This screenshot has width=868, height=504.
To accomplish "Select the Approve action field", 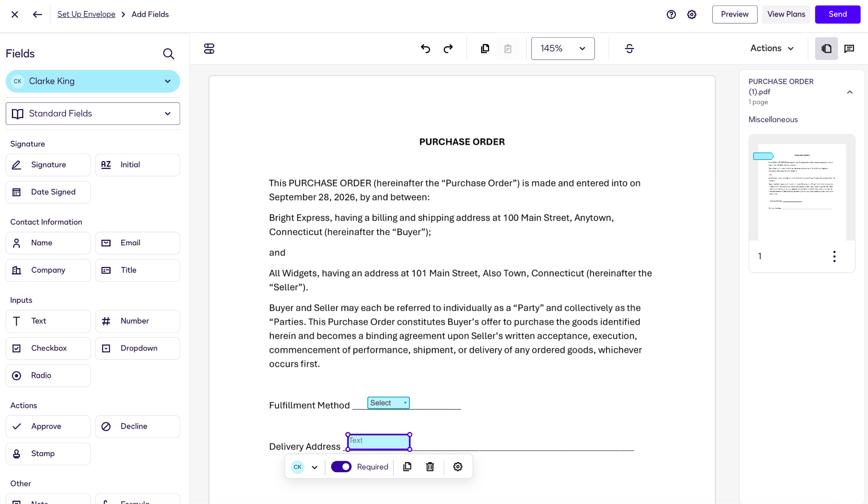I will 48,426.
